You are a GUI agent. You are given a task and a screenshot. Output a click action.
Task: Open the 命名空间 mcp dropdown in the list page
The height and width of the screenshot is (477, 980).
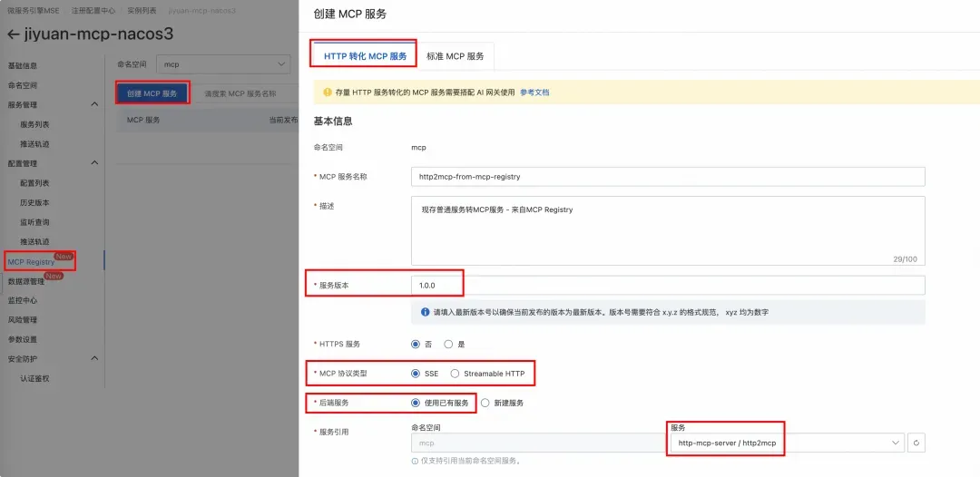pos(223,64)
